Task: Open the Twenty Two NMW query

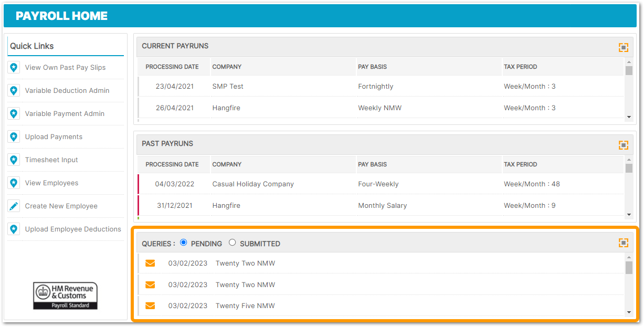Action: click(245, 263)
